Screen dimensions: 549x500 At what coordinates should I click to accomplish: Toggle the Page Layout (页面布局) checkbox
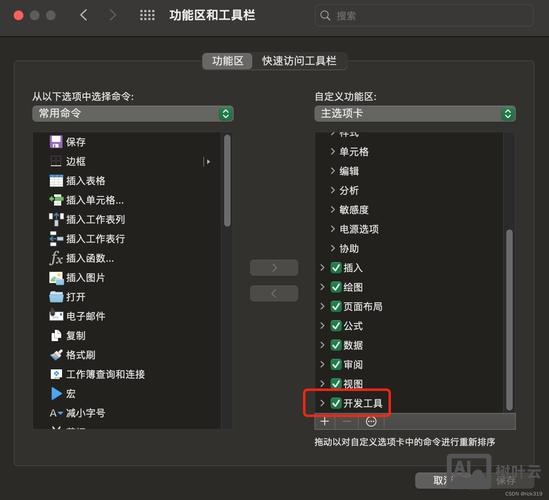coord(336,306)
